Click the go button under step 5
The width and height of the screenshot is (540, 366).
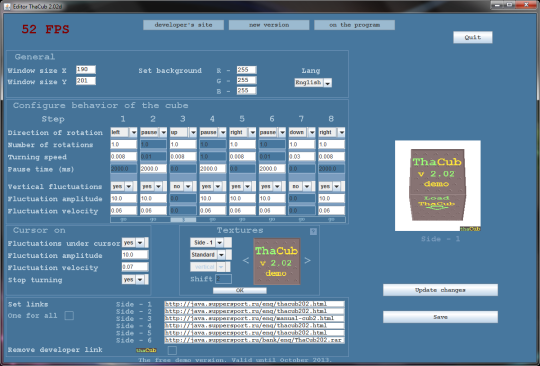(242, 219)
